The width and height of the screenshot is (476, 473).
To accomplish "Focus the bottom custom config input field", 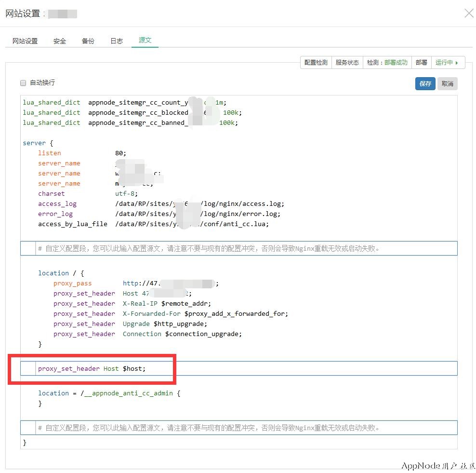I will click(239, 428).
